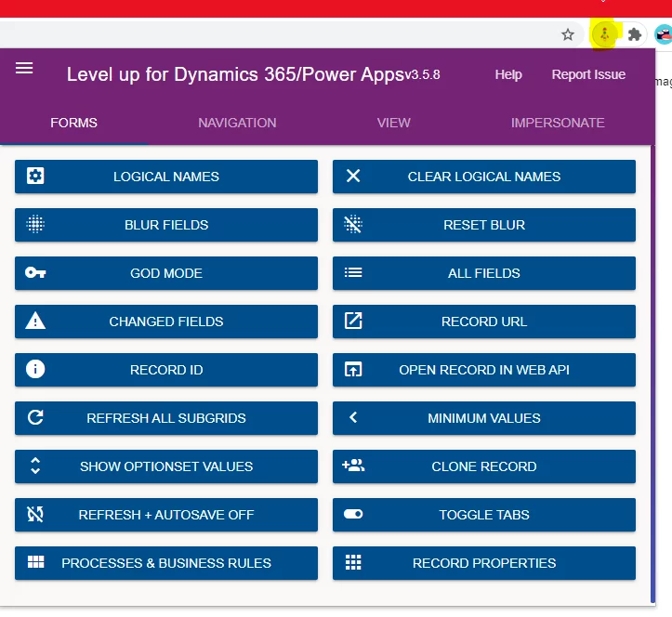Click the sync-disabled icon on Refresh + Autosave Off
This screenshot has width=672, height=617.
35,514
